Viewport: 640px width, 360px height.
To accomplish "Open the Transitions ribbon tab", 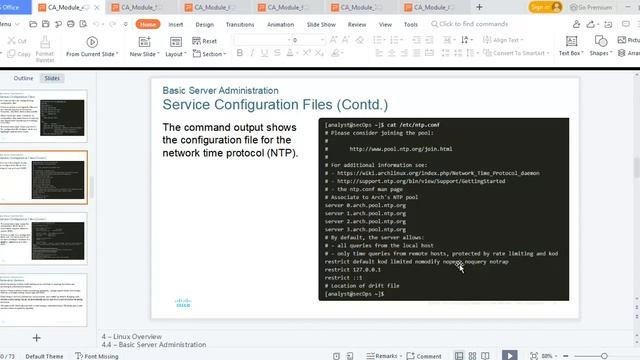I will point(240,24).
